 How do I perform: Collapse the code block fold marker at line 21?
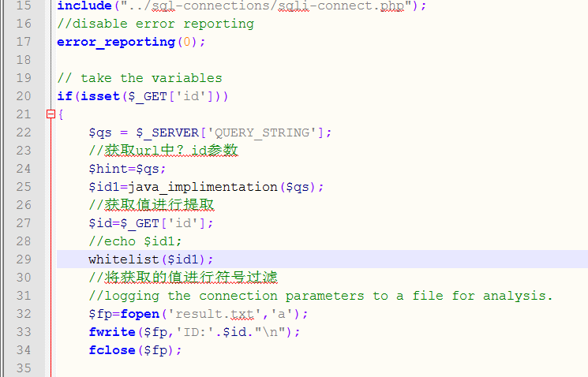(51, 114)
